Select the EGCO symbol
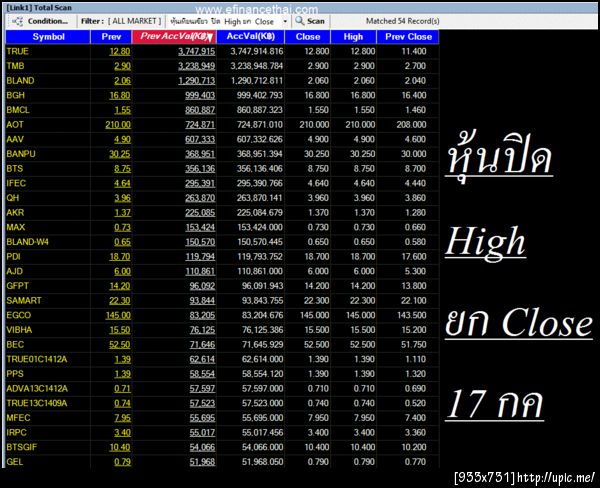 coord(19,315)
